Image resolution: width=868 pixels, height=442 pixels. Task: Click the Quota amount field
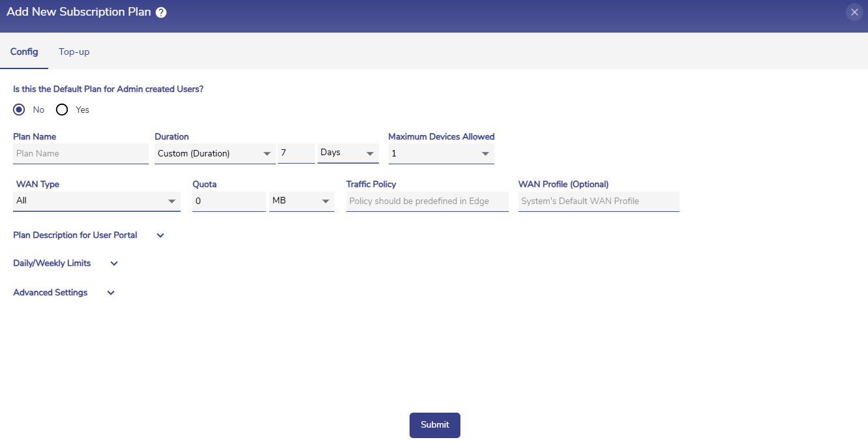pos(228,201)
